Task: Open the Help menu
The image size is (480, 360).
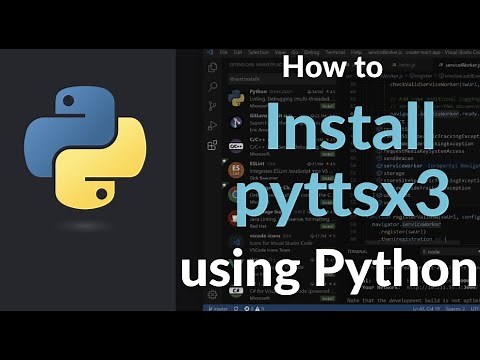Action: (356, 52)
